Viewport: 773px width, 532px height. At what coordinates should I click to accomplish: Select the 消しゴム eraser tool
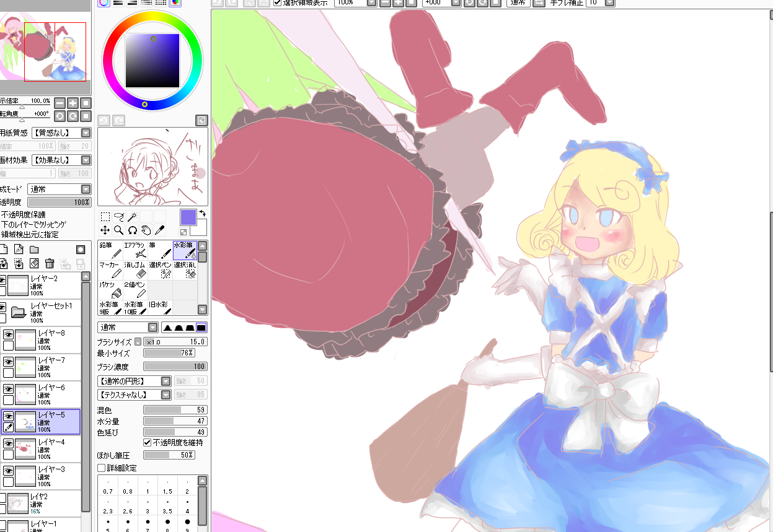point(135,270)
